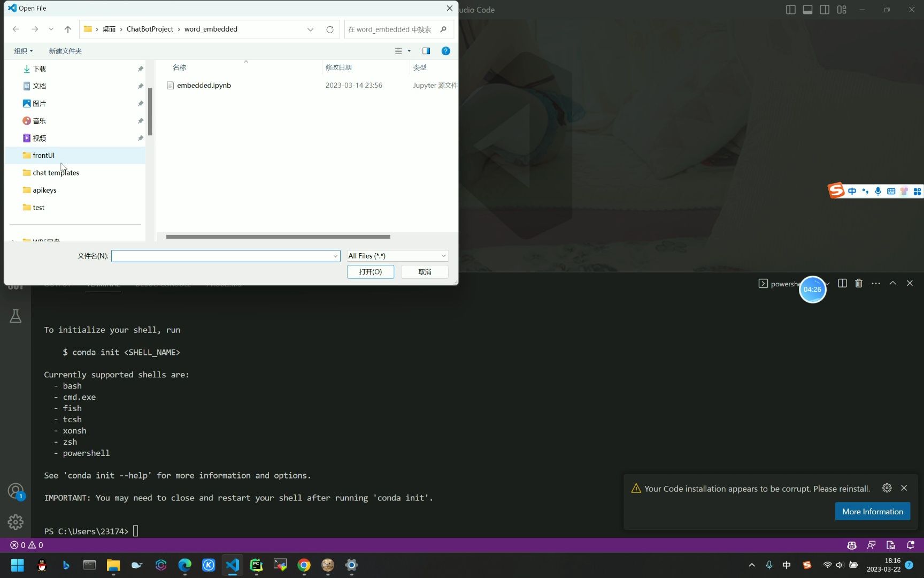Expand recent locations dropdown
This screenshot has height=578, width=924.
51,29
